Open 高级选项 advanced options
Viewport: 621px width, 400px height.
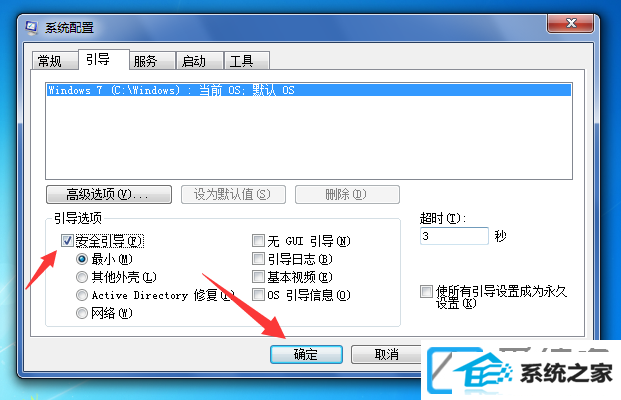coord(109,194)
